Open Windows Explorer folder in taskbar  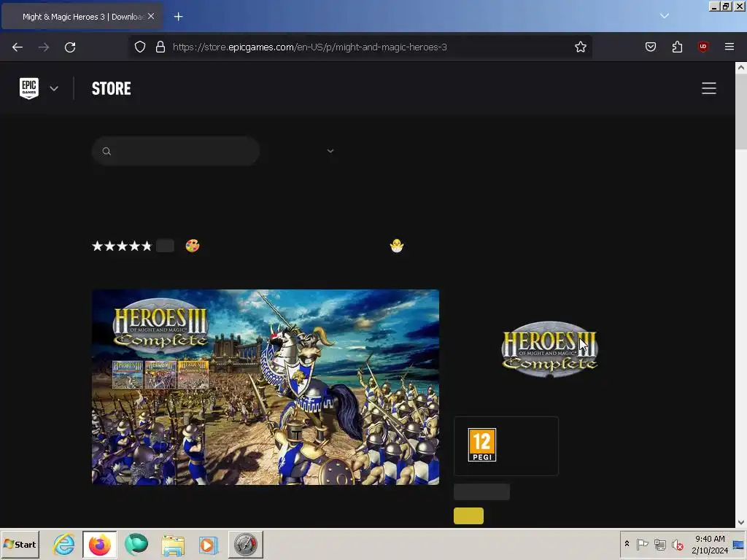pyautogui.click(x=172, y=544)
